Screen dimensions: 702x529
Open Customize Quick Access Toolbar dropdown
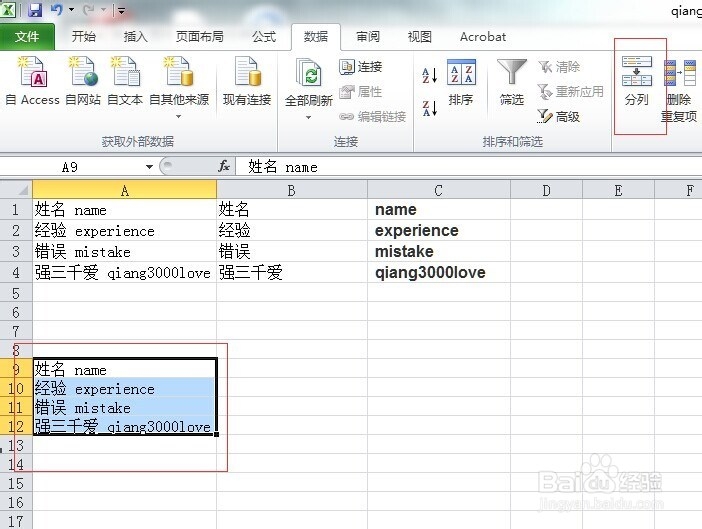click(121, 10)
